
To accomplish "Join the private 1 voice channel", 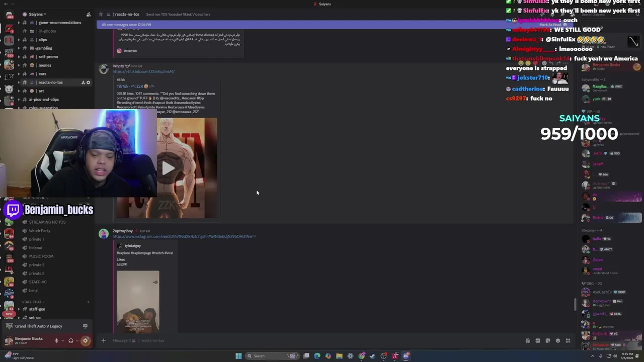I will 36,239.
